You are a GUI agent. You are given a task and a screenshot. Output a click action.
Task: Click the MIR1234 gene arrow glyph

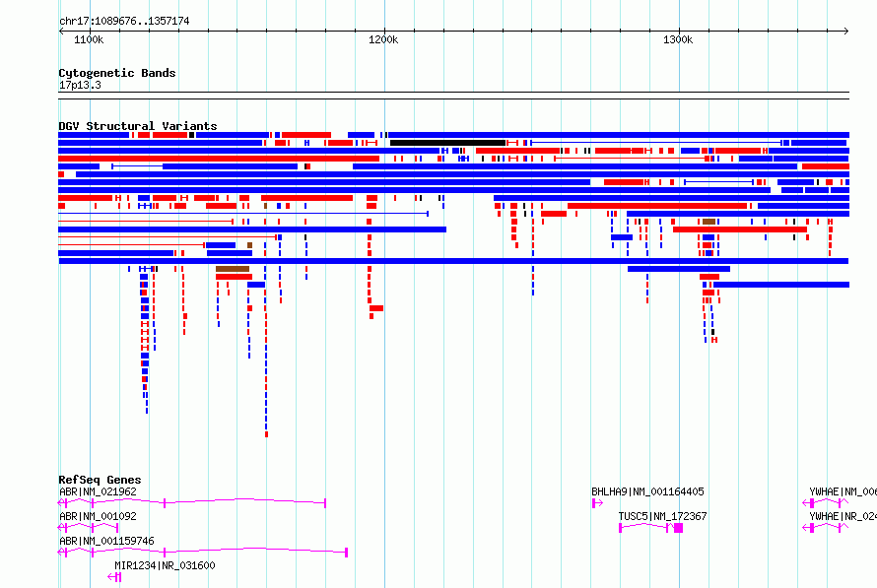[114, 577]
